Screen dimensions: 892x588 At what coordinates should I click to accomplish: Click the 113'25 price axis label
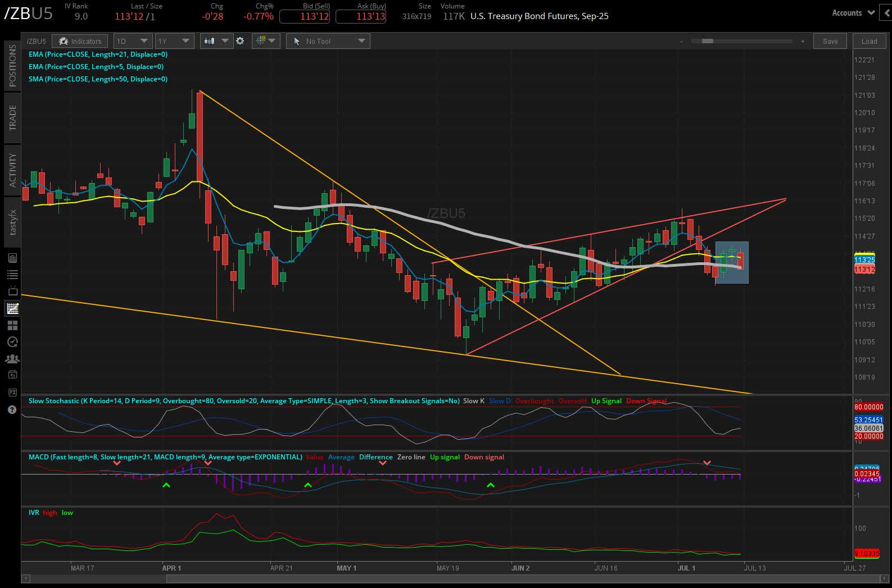(x=864, y=260)
